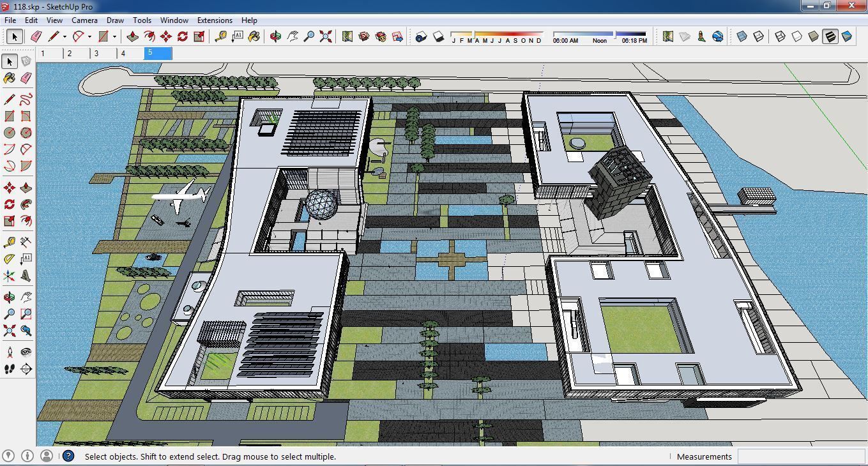Select the active scene tab 5
Image resolution: width=868 pixels, height=466 pixels.
[158, 54]
